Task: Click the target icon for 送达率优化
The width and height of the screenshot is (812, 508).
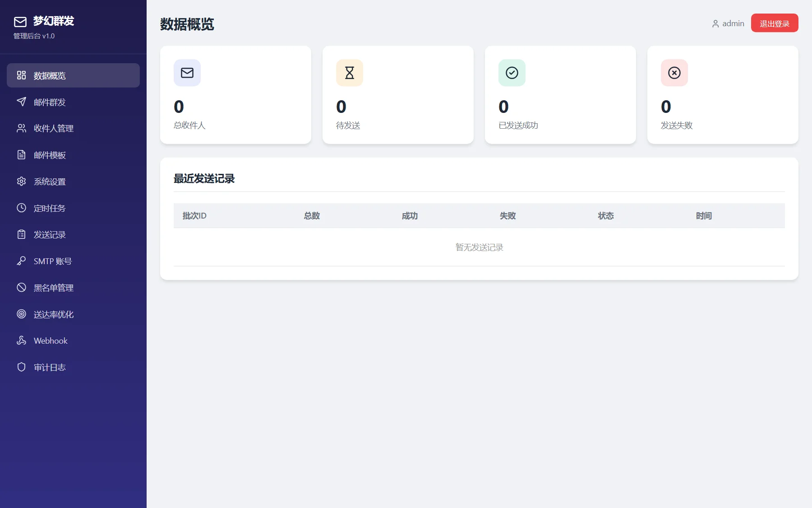Action: [21, 314]
